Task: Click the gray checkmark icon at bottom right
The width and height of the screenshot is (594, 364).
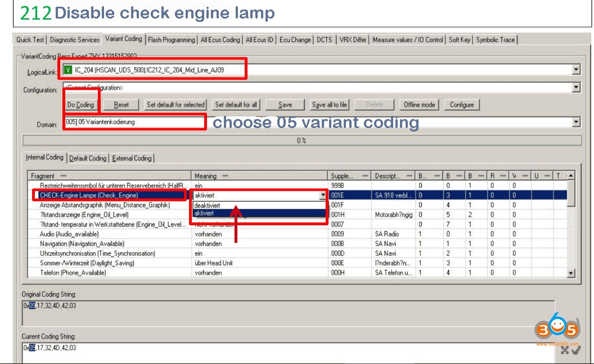Action: coord(575,350)
